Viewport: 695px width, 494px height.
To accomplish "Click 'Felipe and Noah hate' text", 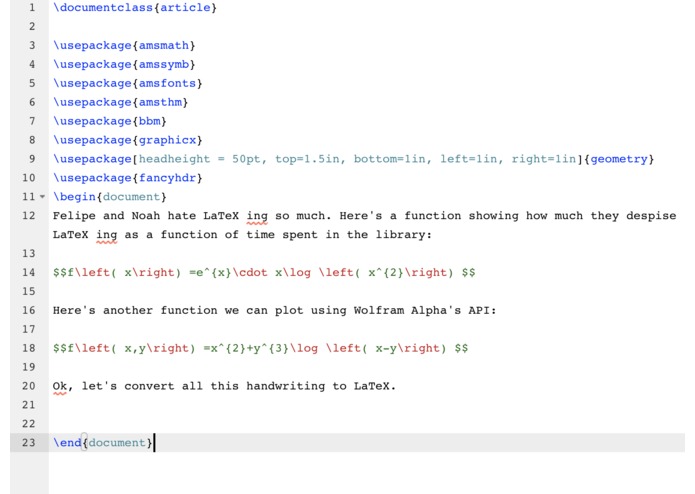I will [x=124, y=216].
